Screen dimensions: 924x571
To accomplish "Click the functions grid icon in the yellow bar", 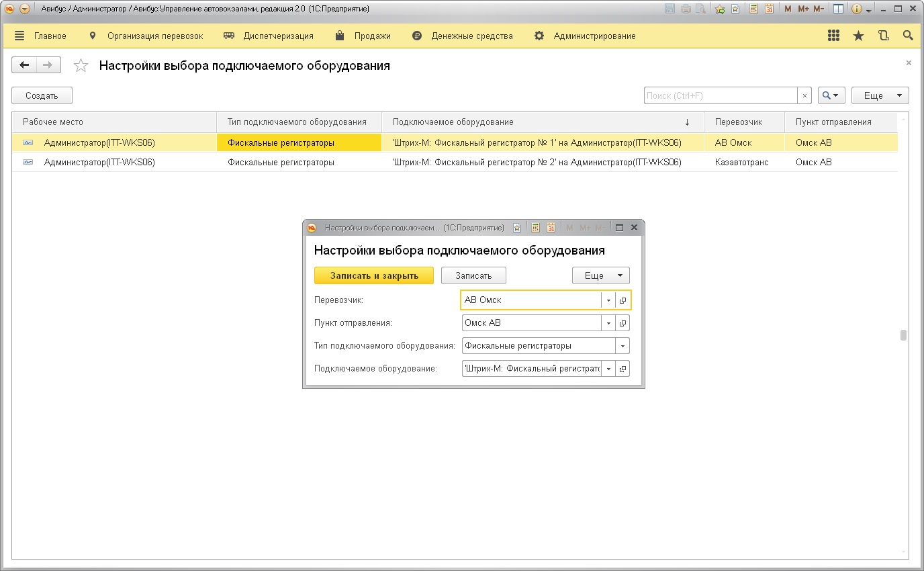I will coord(834,36).
